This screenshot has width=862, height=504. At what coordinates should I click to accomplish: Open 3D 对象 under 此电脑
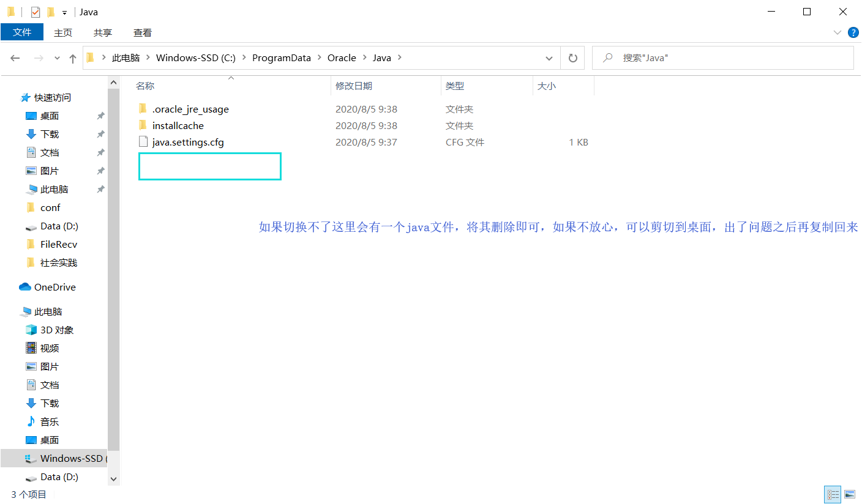57,330
